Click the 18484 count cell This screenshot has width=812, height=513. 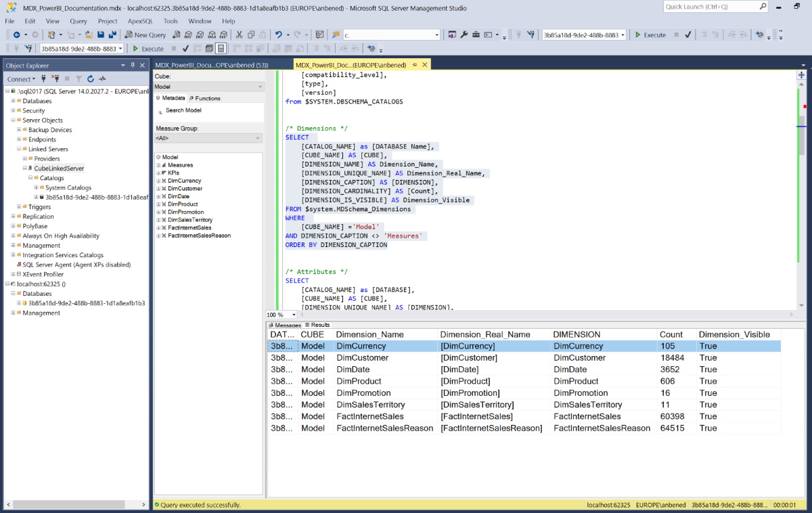click(672, 357)
